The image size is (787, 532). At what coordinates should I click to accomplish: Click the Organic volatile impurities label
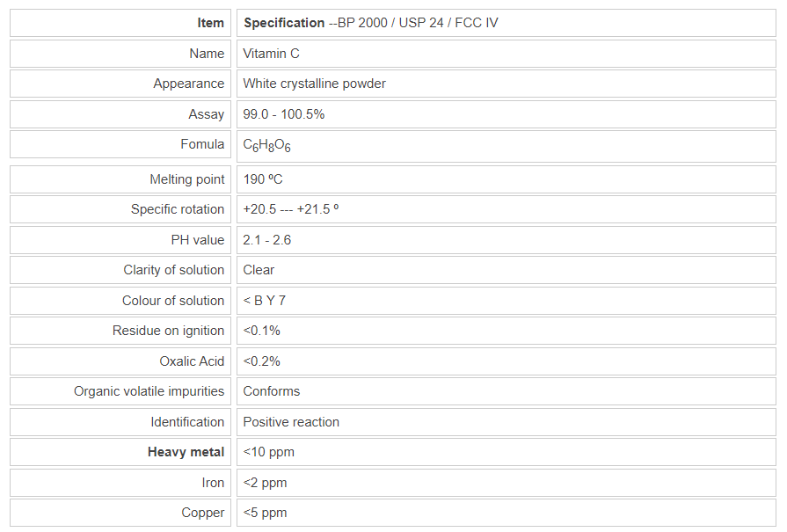[x=149, y=391]
